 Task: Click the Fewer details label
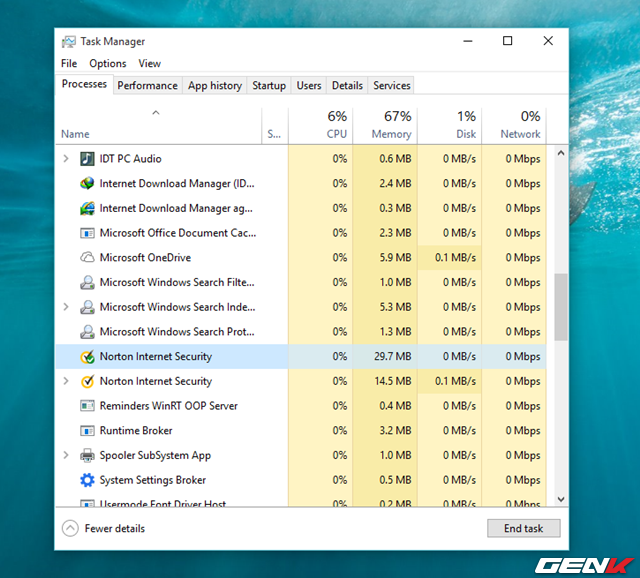point(115,528)
